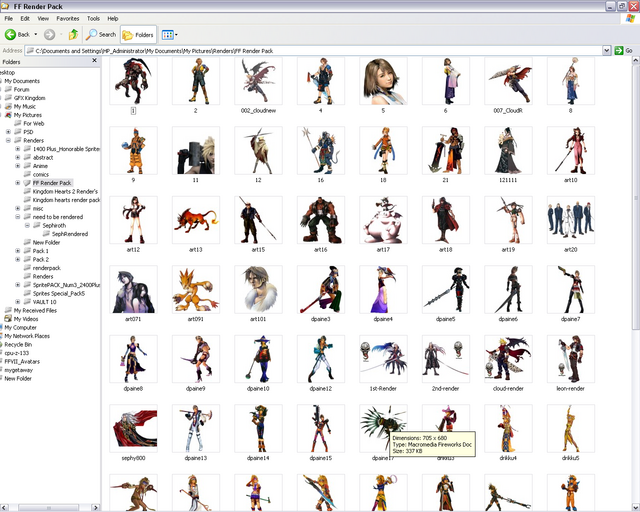Go back with the Back arrow
The image size is (640, 512).
10,35
